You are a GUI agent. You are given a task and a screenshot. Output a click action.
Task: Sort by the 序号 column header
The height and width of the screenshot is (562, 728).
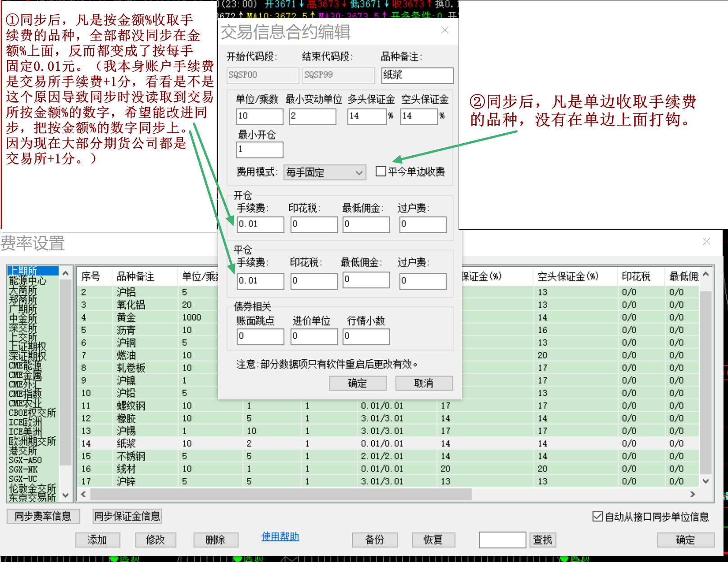pyautogui.click(x=95, y=276)
